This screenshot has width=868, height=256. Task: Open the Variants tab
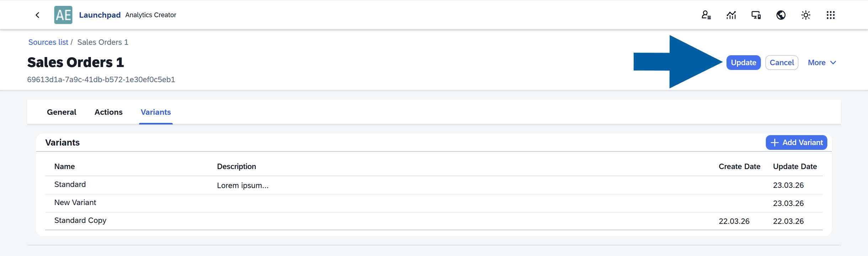coord(155,112)
